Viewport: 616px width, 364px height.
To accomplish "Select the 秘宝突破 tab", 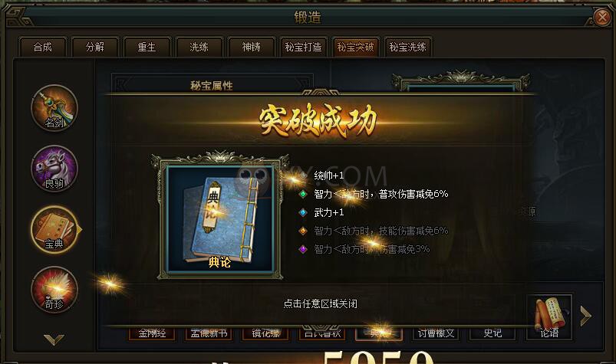I will pyautogui.click(x=355, y=48).
